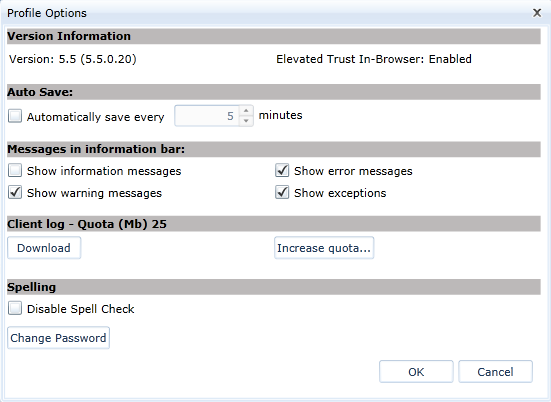The height and width of the screenshot is (402, 551).
Task: Select the Version 5.5 (5.5.0.20) text
Action: (73, 59)
